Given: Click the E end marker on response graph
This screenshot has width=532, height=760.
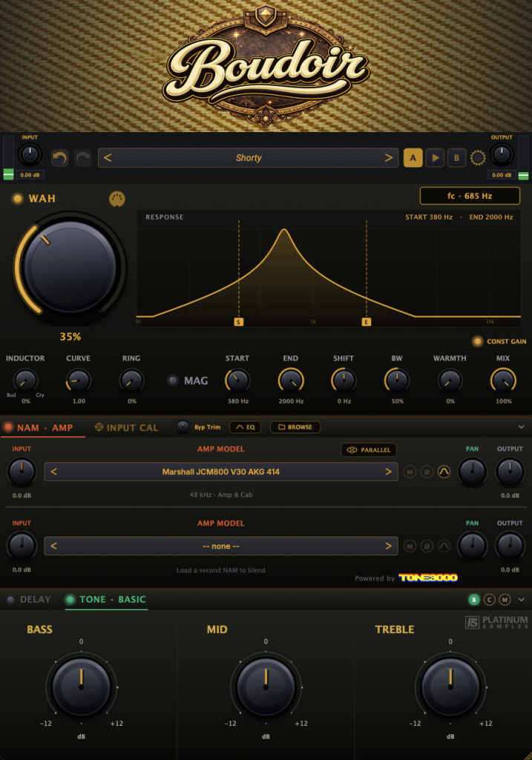Looking at the screenshot, I should tap(367, 322).
